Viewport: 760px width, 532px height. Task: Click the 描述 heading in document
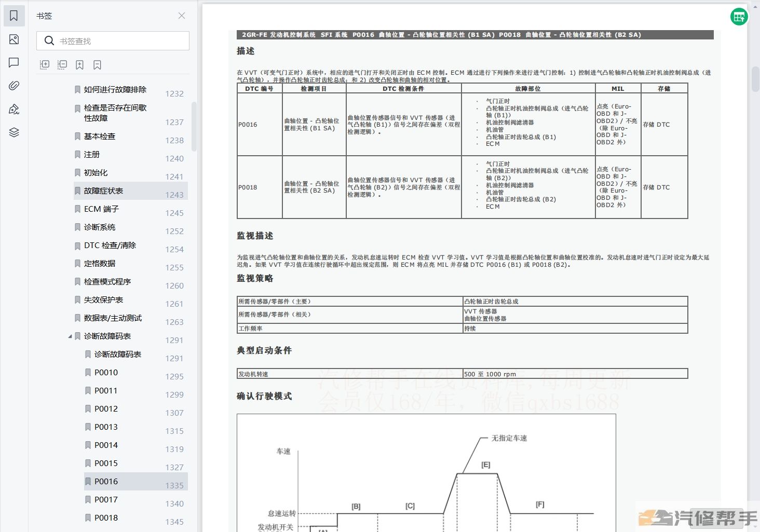246,51
